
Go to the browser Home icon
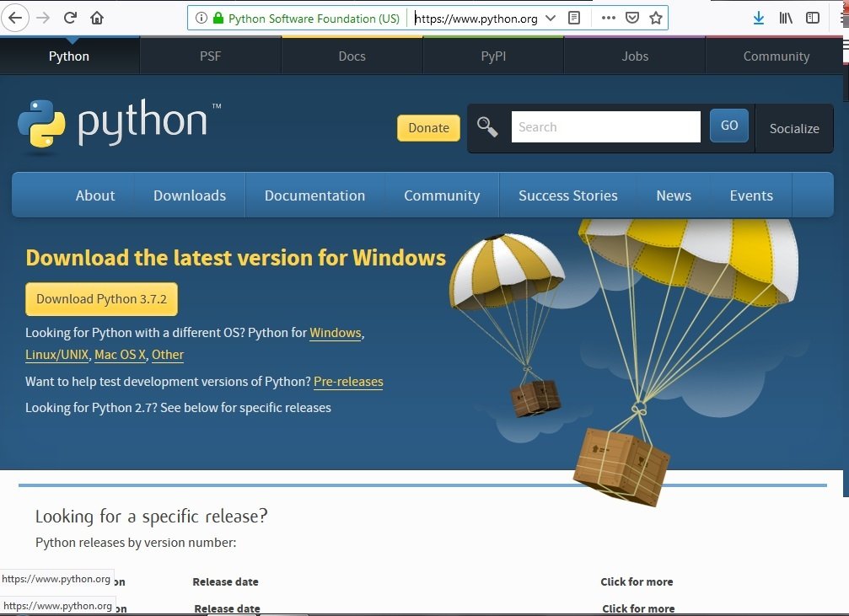click(x=97, y=18)
